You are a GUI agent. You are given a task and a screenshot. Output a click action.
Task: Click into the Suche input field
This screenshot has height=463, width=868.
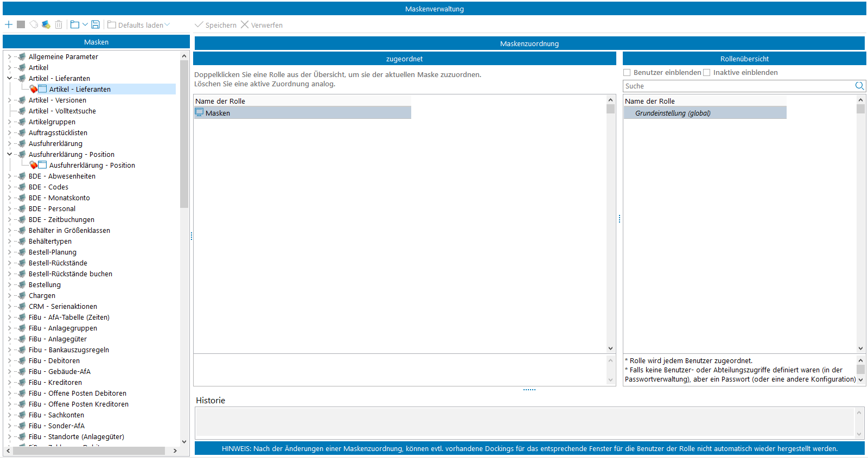pyautogui.click(x=738, y=86)
